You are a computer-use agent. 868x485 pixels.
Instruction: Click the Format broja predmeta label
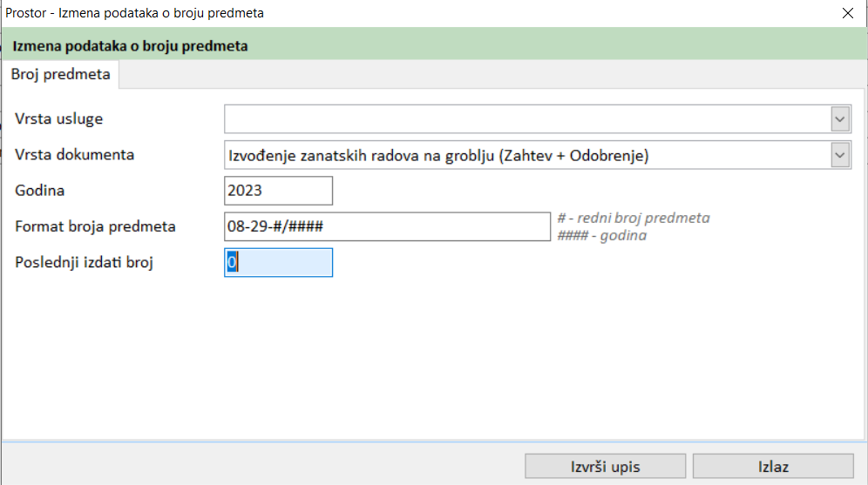tap(95, 226)
